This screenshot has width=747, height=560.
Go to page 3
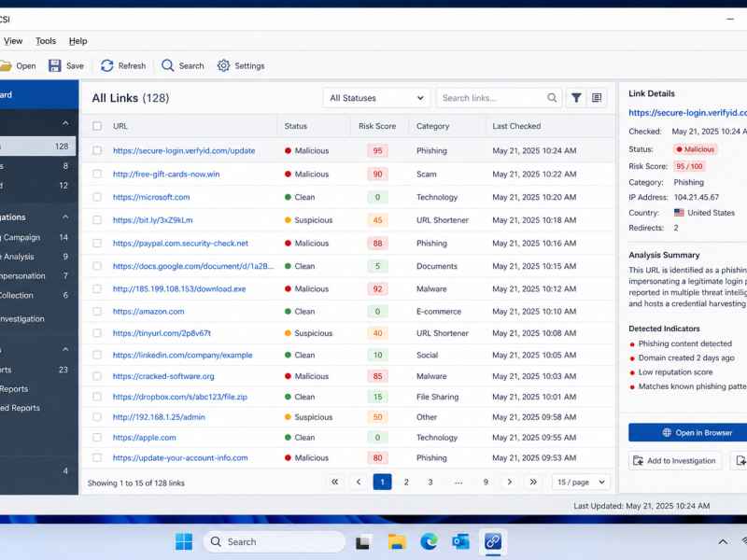[x=430, y=482]
